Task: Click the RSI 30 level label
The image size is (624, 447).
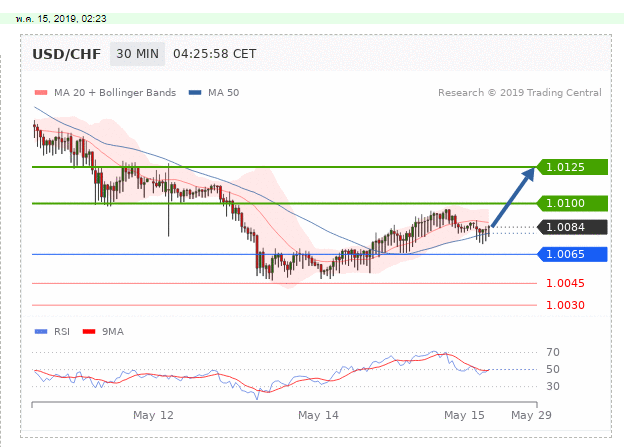Action: 553,386
